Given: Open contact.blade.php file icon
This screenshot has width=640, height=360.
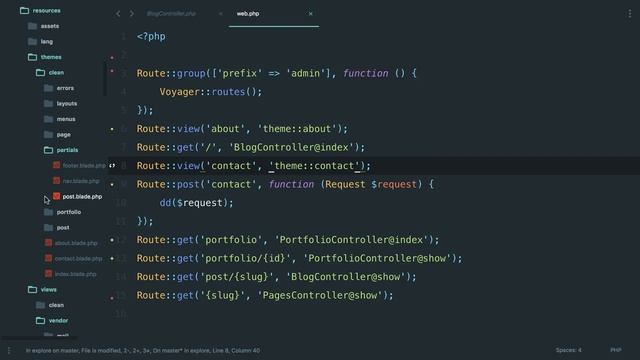Looking at the screenshot, I should pos(48,258).
